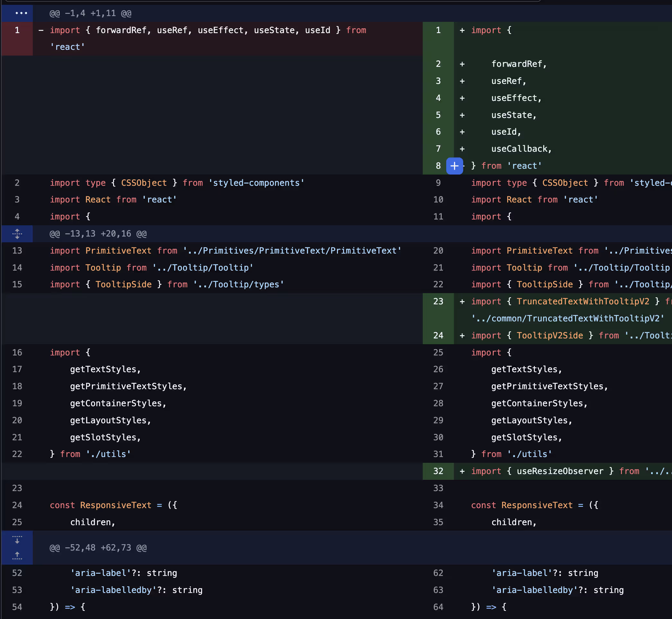
Task: Click getContainerStyles on right line 28
Action: click(537, 403)
